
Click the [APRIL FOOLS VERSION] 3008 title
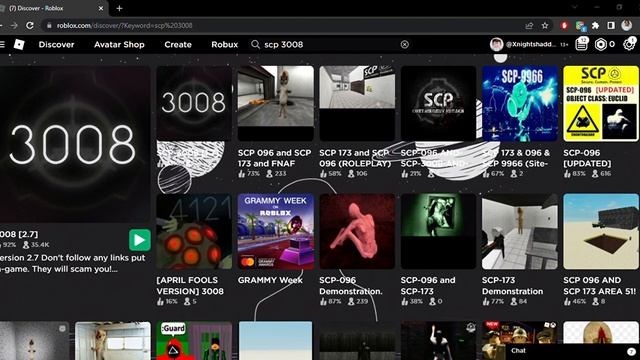coord(190,286)
